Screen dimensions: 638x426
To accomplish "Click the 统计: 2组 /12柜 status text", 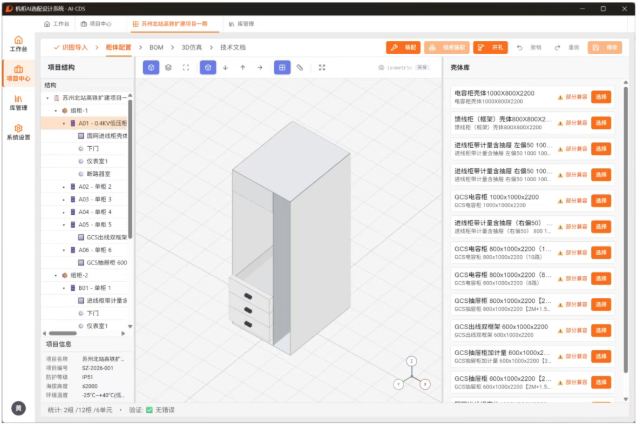I will point(80,410).
